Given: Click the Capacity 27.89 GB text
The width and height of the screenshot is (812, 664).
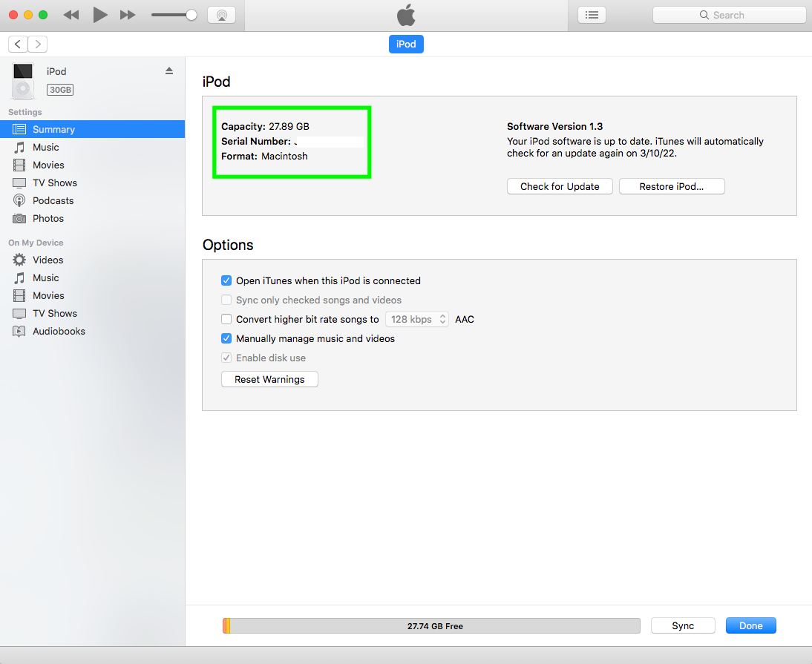Looking at the screenshot, I should point(265,126).
